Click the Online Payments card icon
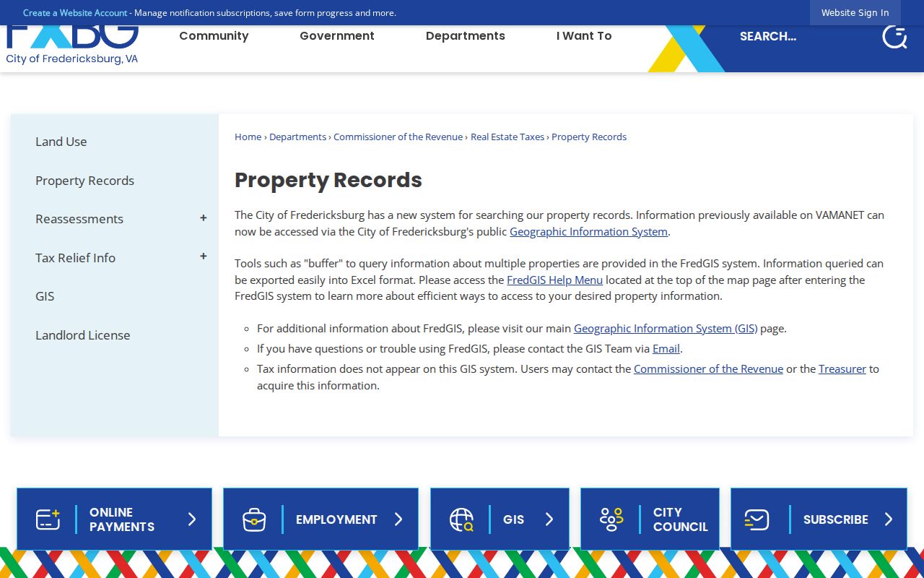Screen dimensions: 924x578 click(x=48, y=519)
